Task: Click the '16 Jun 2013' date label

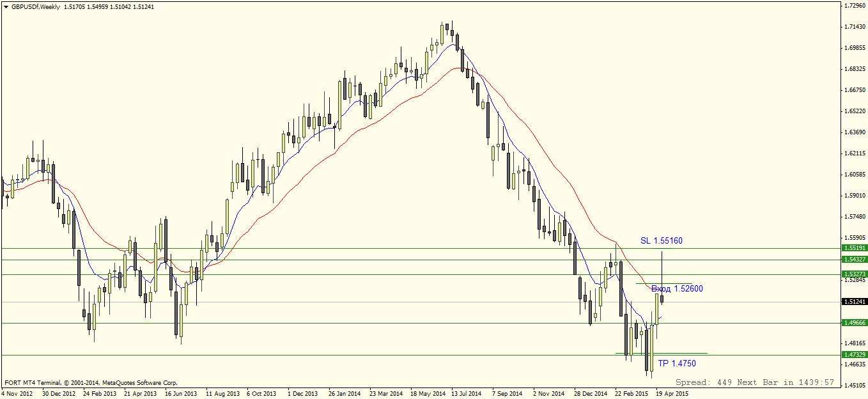Action: coord(181,394)
